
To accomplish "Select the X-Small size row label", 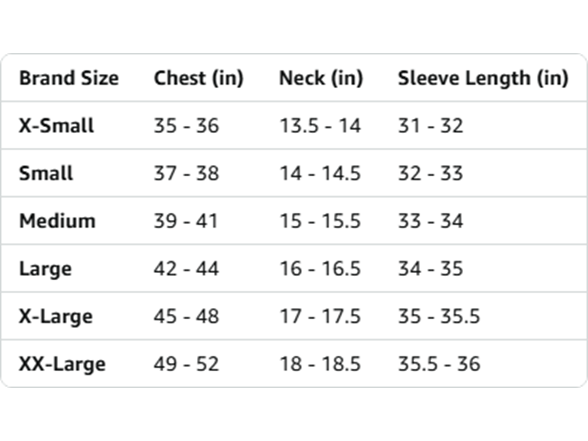I will (56, 126).
